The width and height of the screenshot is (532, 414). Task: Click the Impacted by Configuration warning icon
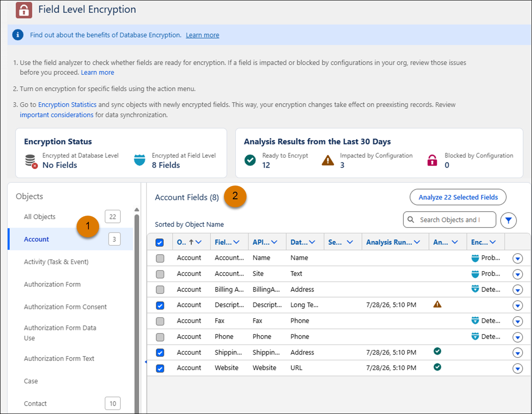(x=328, y=160)
